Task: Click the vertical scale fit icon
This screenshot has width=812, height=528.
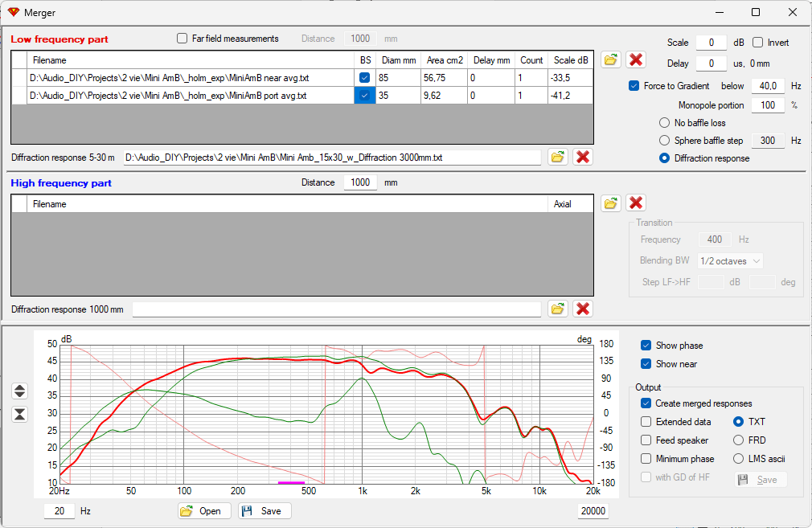Action: [x=19, y=414]
